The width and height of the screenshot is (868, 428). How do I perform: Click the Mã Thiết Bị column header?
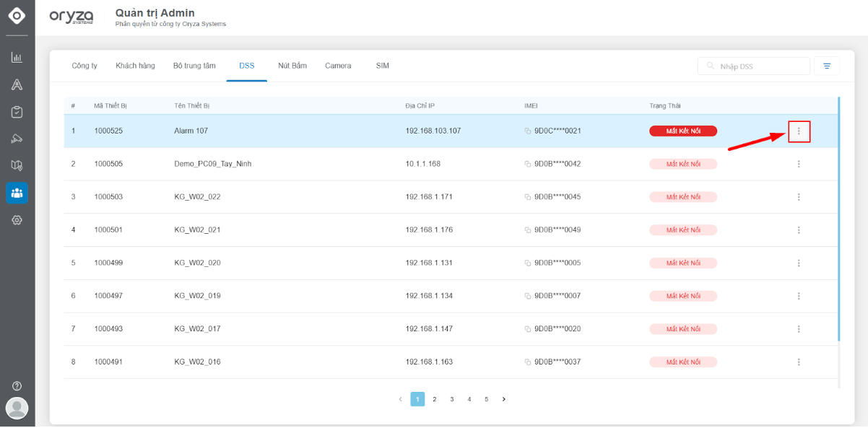pyautogui.click(x=110, y=106)
